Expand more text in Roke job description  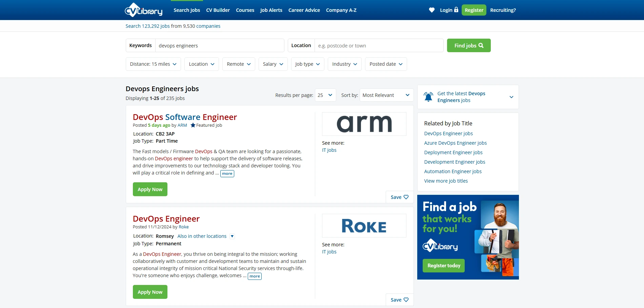(x=255, y=276)
